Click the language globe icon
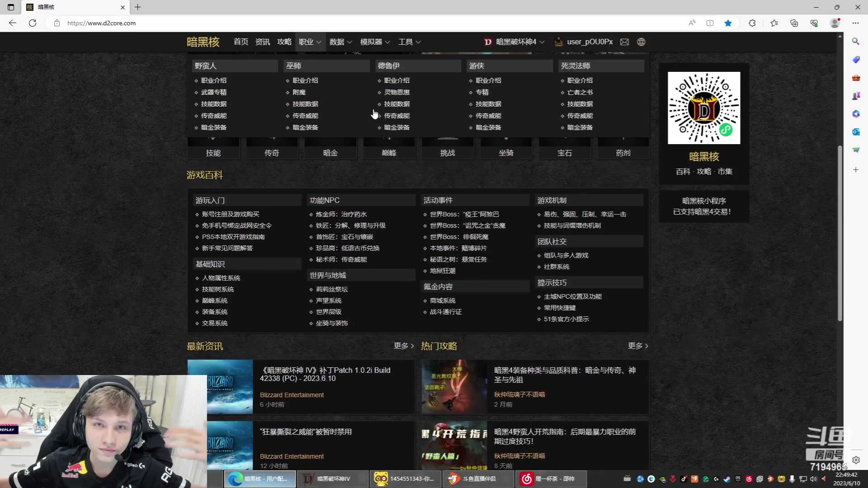Viewport: 868px width, 488px height. pyautogui.click(x=641, y=42)
